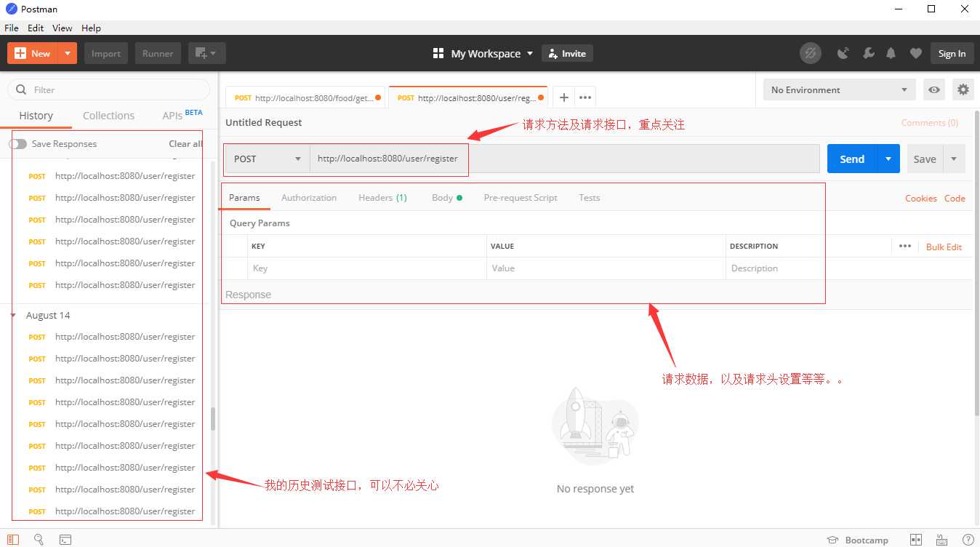Click the Save button
980x547 pixels.
pyautogui.click(x=925, y=159)
